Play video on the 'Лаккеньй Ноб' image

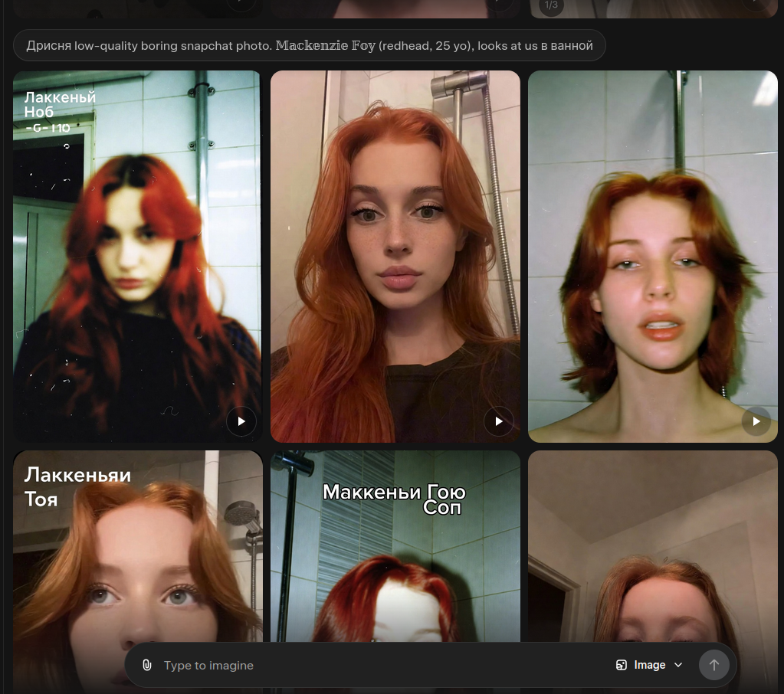pos(241,421)
